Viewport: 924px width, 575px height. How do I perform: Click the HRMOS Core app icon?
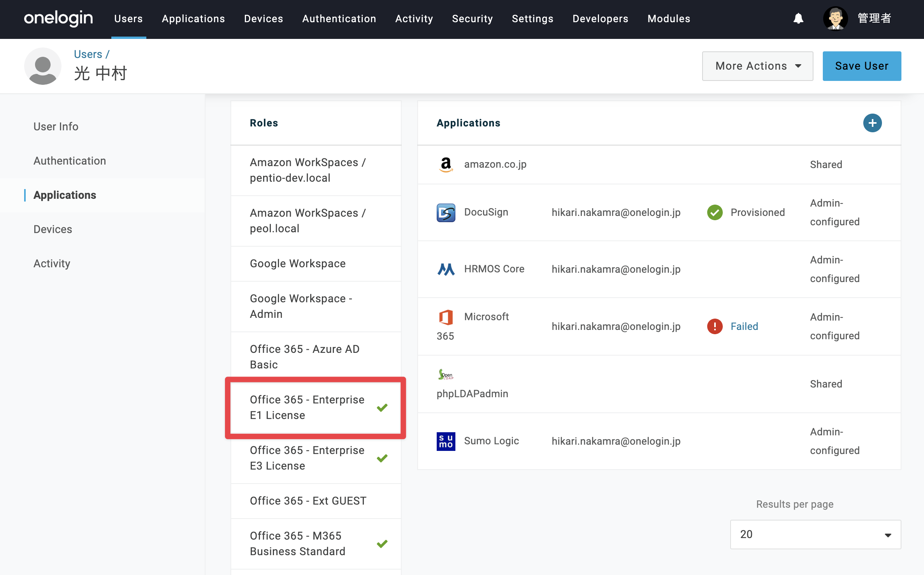point(446,269)
